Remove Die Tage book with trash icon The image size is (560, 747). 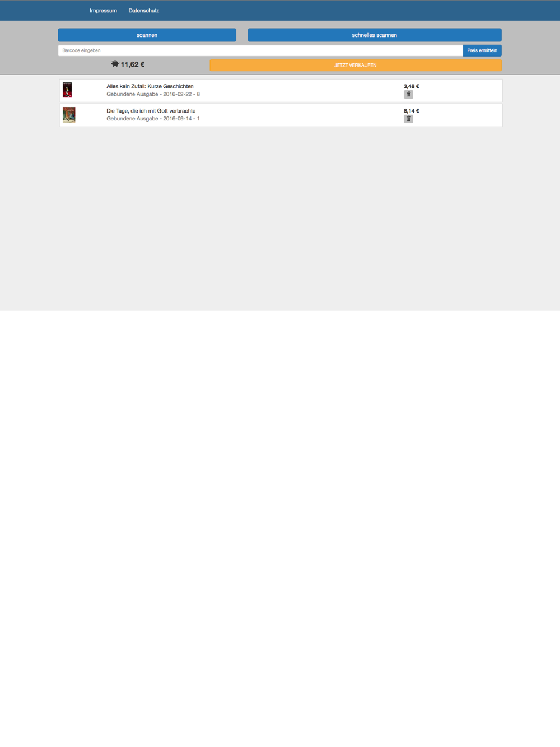coord(408,119)
